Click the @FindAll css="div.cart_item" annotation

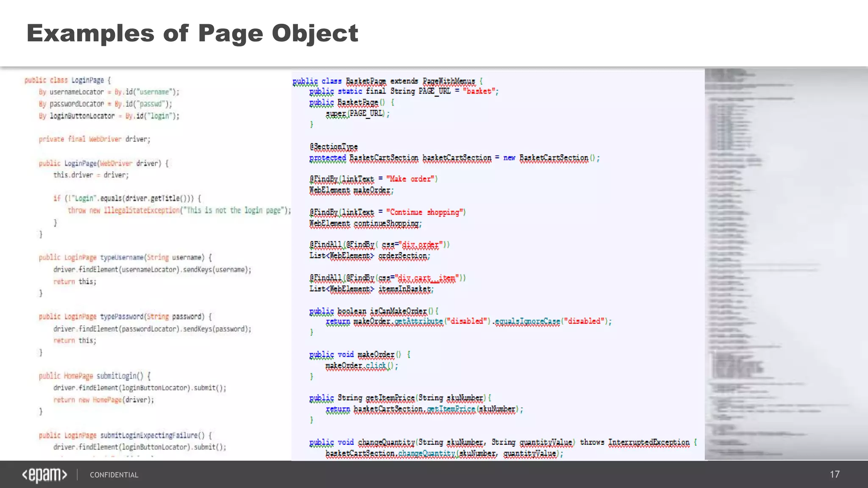387,278
